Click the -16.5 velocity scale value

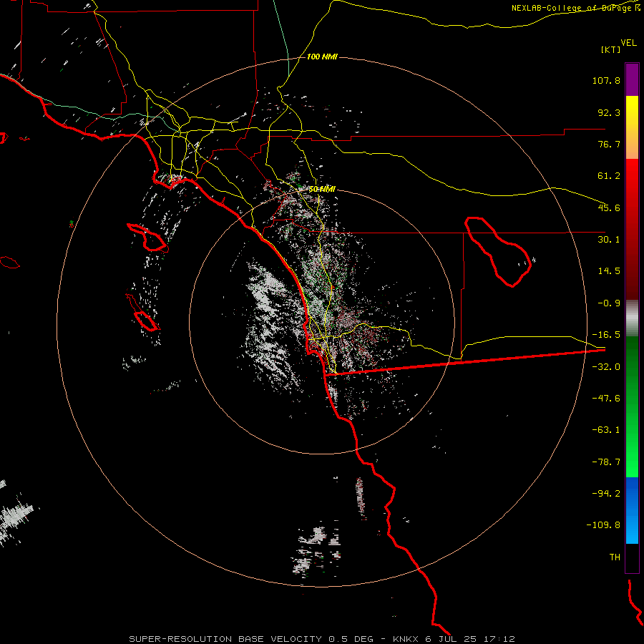606,335
